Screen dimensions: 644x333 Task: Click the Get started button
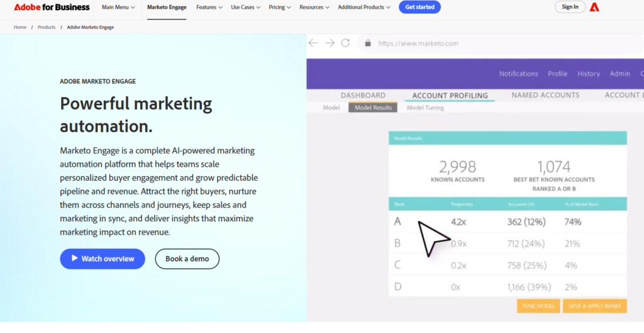click(419, 7)
